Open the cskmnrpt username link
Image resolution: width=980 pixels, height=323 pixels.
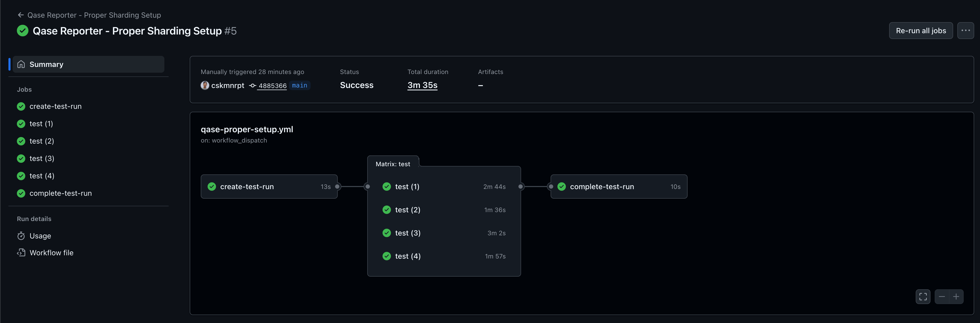tap(228, 86)
